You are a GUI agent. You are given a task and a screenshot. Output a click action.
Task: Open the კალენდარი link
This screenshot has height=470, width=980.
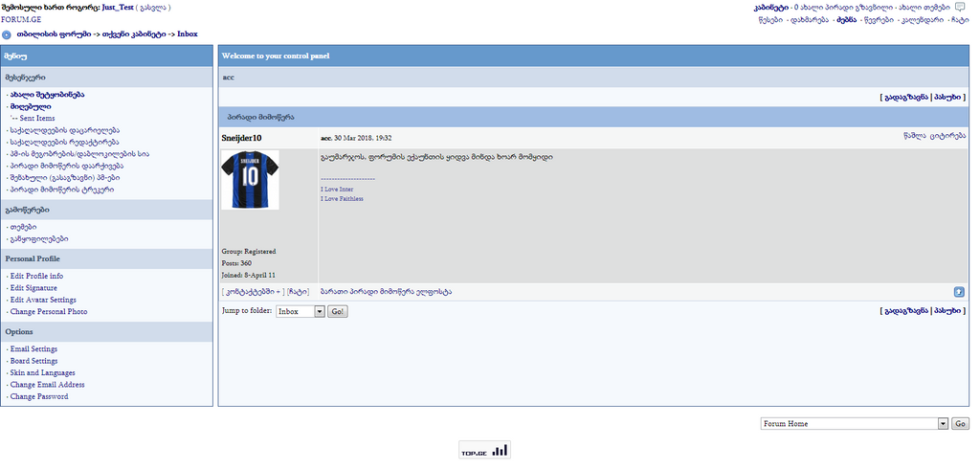pyautogui.click(x=923, y=20)
